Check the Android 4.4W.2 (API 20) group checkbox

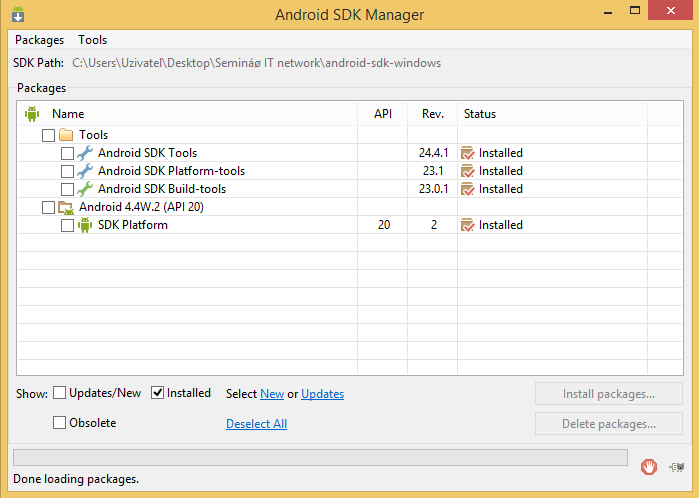(48, 207)
